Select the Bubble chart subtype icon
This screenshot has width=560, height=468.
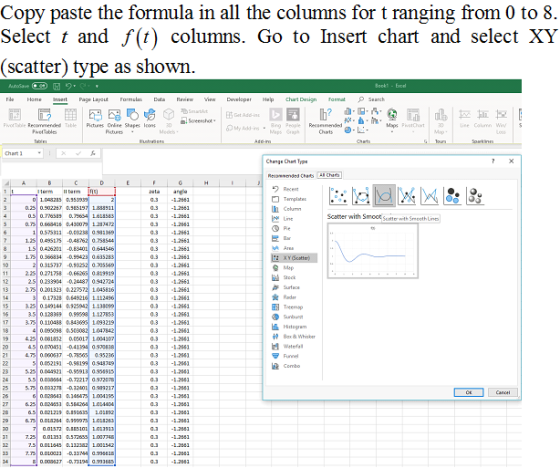[452, 196]
